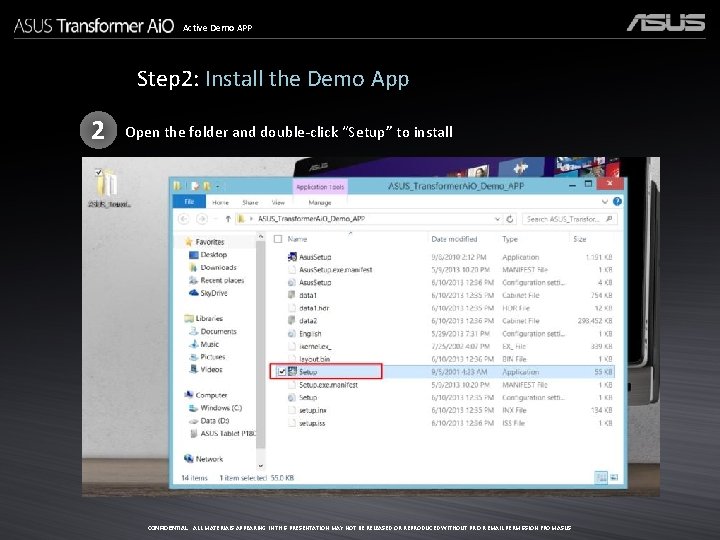
Task: Open the quick access toolbar dropdown arrow
Action: coord(218,186)
